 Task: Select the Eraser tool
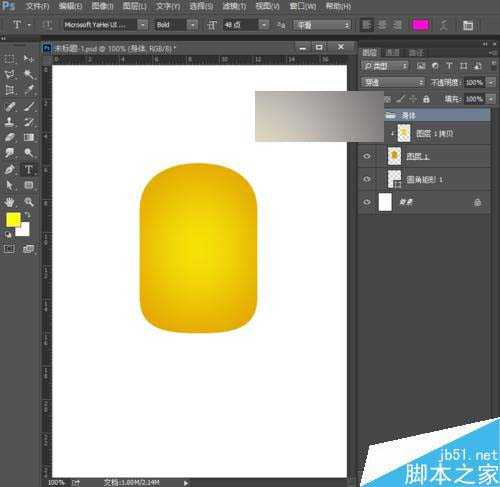tap(10, 137)
